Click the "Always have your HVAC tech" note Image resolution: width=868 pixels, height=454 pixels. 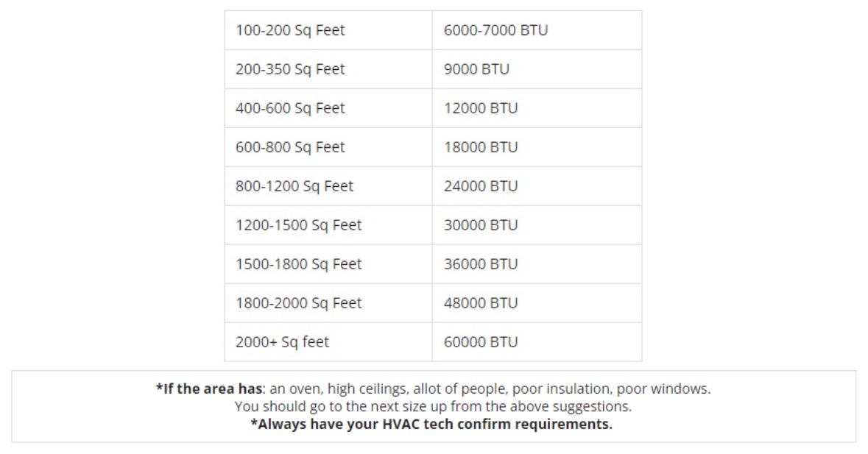[431, 424]
